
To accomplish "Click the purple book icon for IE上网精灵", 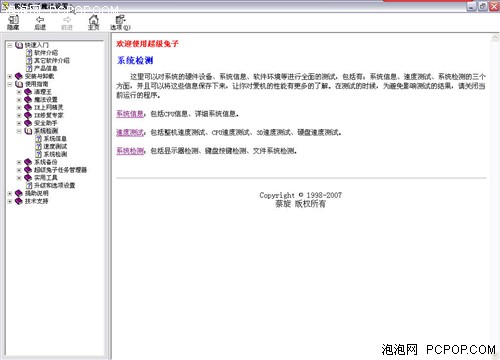I will [28, 107].
